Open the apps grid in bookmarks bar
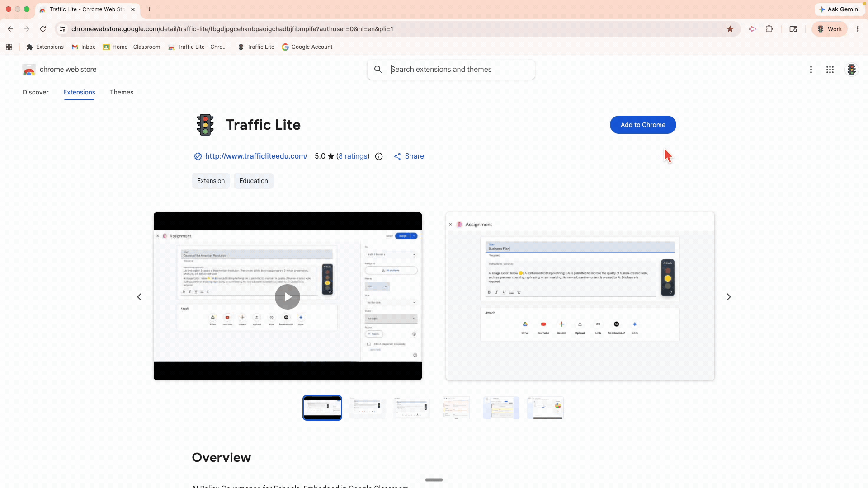This screenshot has height=488, width=868. tap(9, 47)
